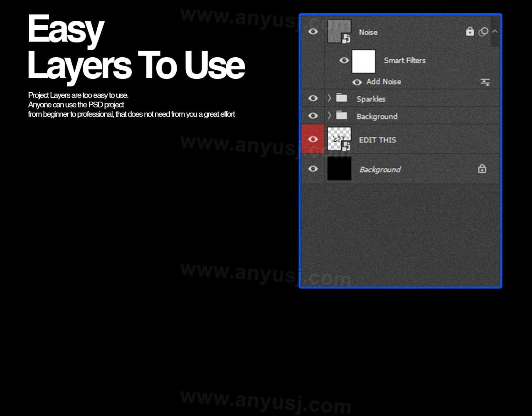Hide the Noise layer with its eye icon
The height and width of the screenshot is (416, 532).
point(313,32)
